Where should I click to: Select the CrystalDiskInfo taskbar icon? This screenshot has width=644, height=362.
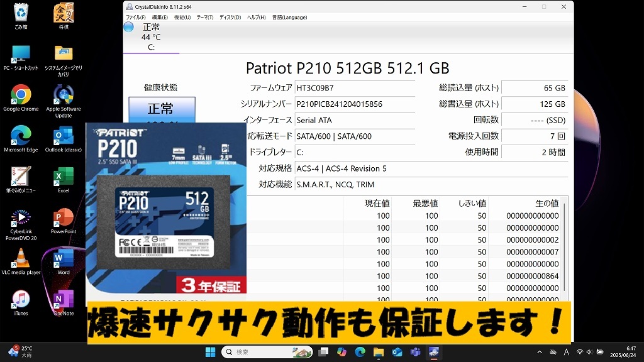pos(434,352)
